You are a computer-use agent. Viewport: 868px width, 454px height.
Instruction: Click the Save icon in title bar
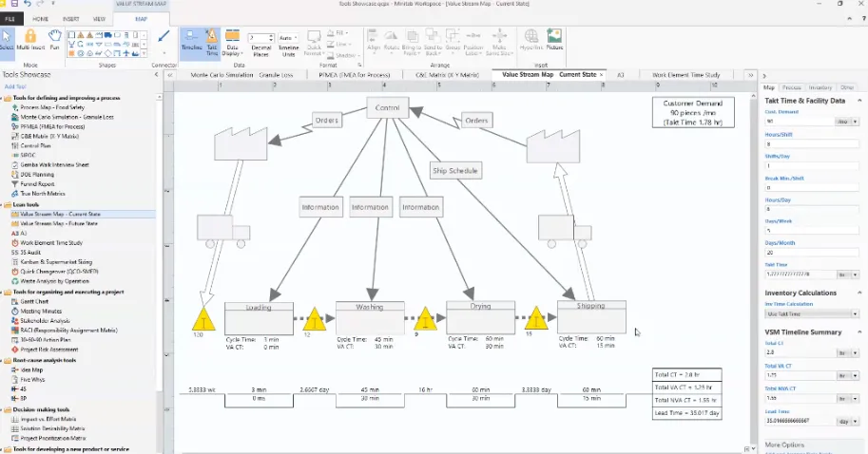pos(14,4)
